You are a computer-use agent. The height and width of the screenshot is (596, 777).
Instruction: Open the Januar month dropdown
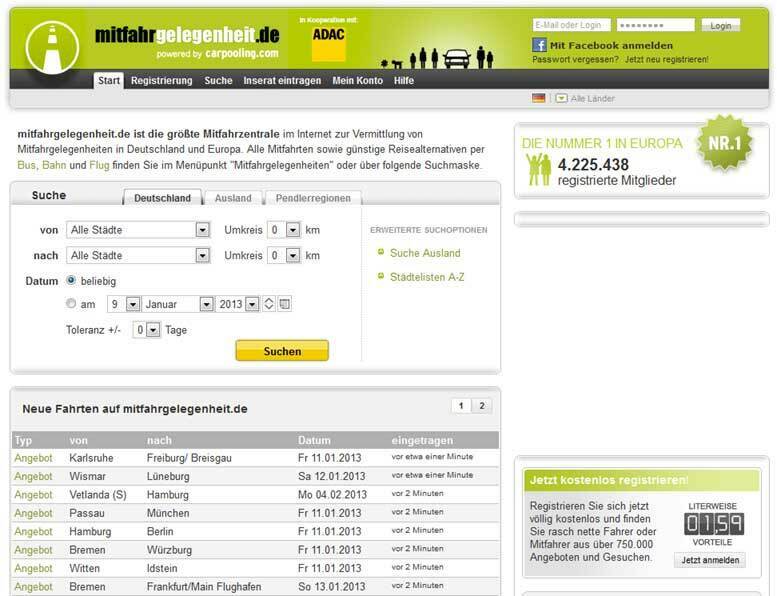click(179, 304)
